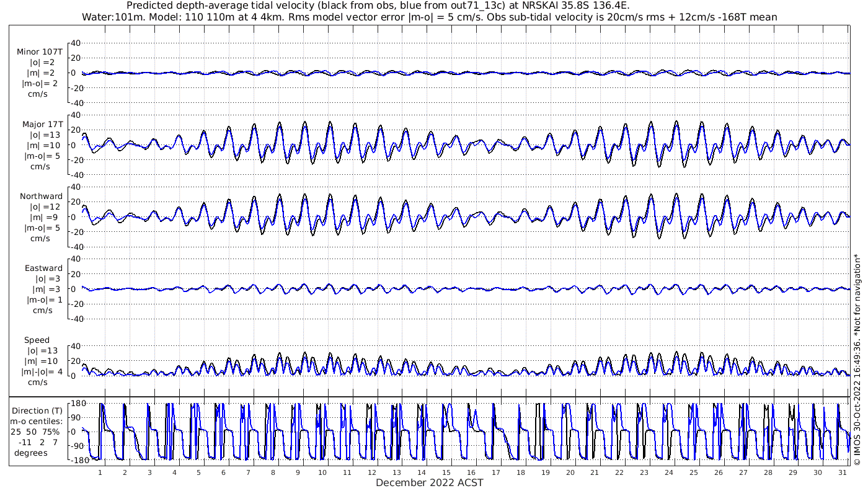
Task: Click the 'Water:101m' subtitle line
Action: click(x=429, y=17)
